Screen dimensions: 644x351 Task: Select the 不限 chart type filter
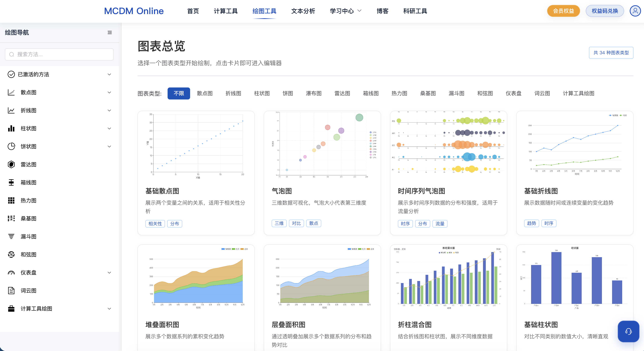tap(179, 93)
